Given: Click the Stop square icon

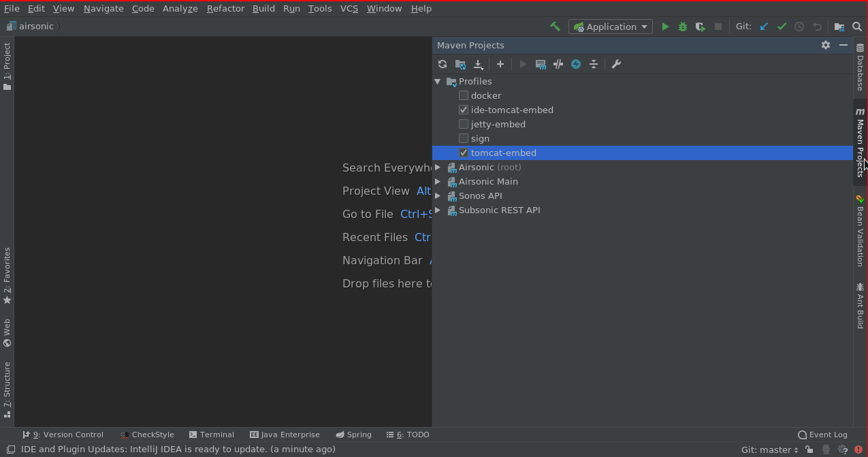Looking at the screenshot, I should pyautogui.click(x=718, y=27).
